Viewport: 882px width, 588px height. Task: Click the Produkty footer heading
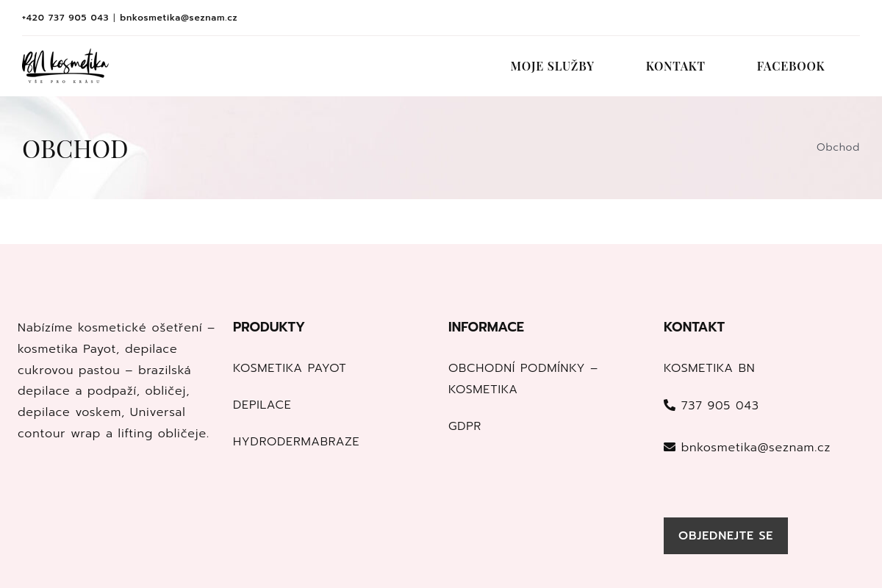coord(268,327)
